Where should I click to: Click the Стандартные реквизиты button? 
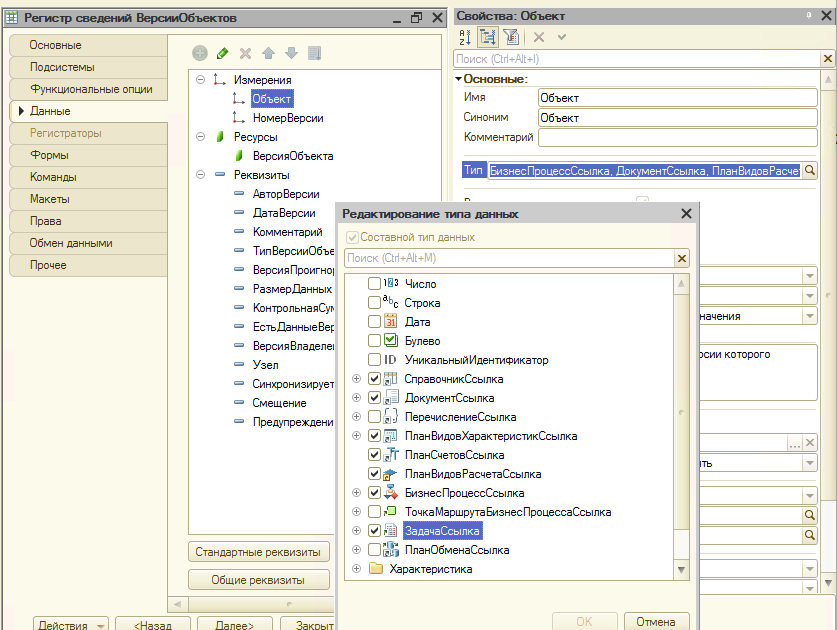259,552
